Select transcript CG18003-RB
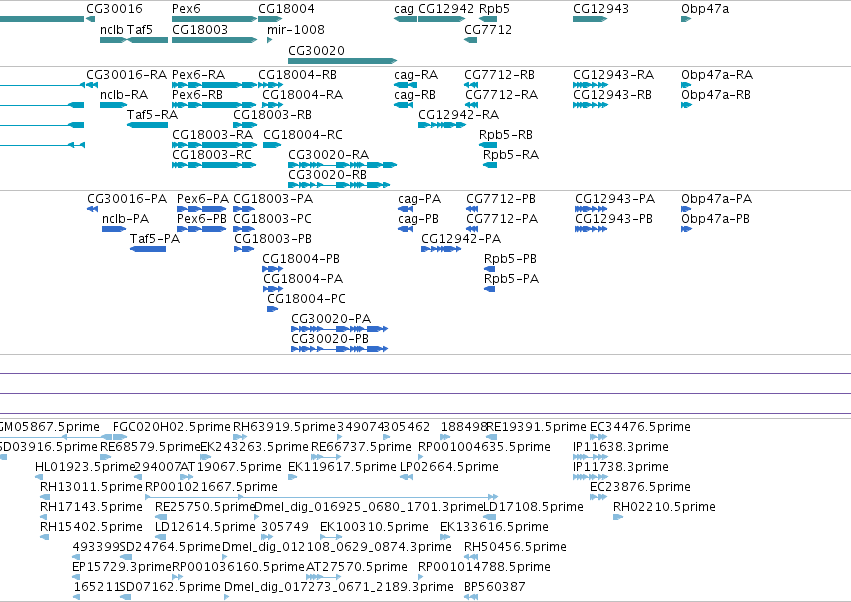The height and width of the screenshot is (602, 851). [x=272, y=115]
